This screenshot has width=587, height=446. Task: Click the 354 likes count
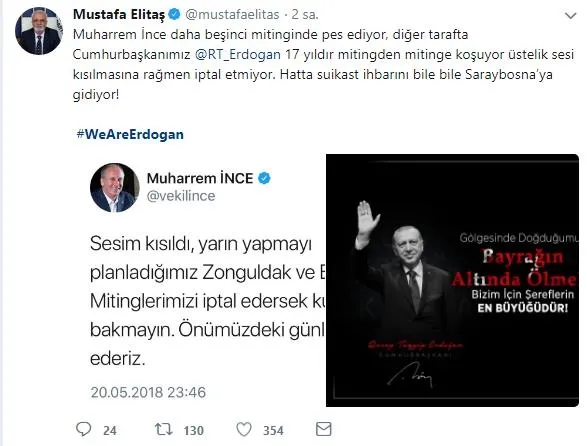point(273,430)
